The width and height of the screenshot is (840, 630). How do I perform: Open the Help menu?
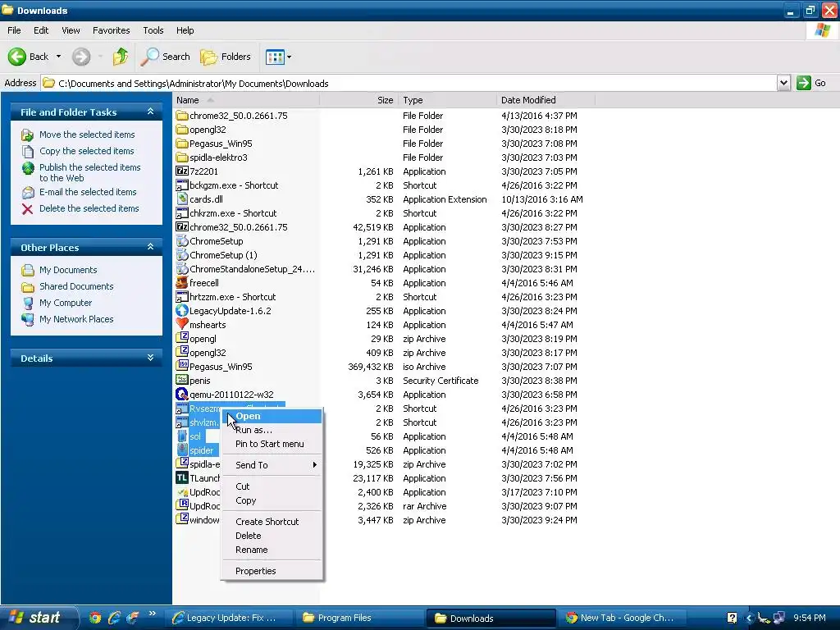click(x=185, y=30)
